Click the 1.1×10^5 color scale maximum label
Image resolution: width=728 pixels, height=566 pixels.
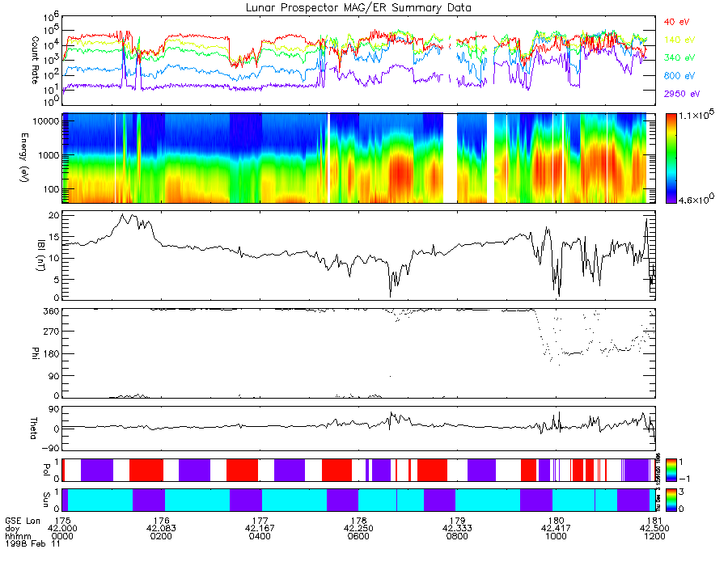(696, 115)
